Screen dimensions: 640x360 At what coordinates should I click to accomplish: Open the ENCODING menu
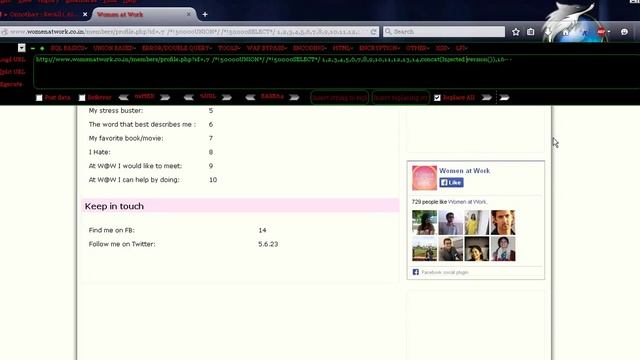(x=310, y=48)
